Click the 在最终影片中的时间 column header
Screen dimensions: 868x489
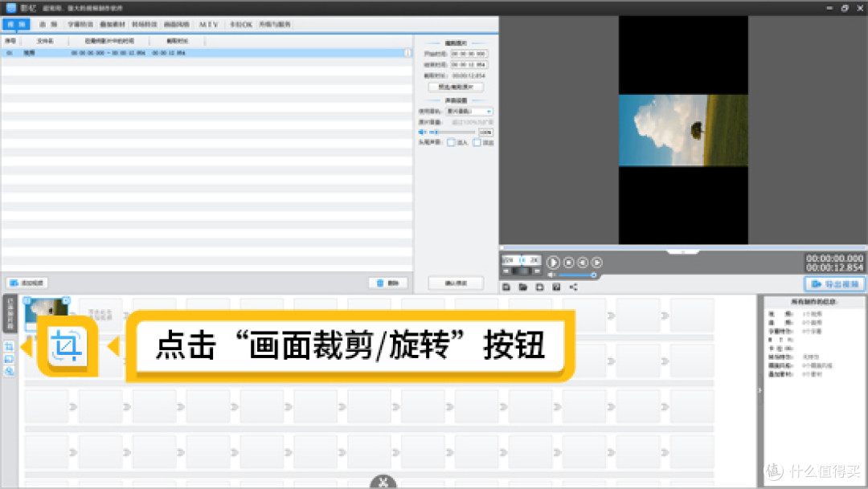[x=109, y=41]
